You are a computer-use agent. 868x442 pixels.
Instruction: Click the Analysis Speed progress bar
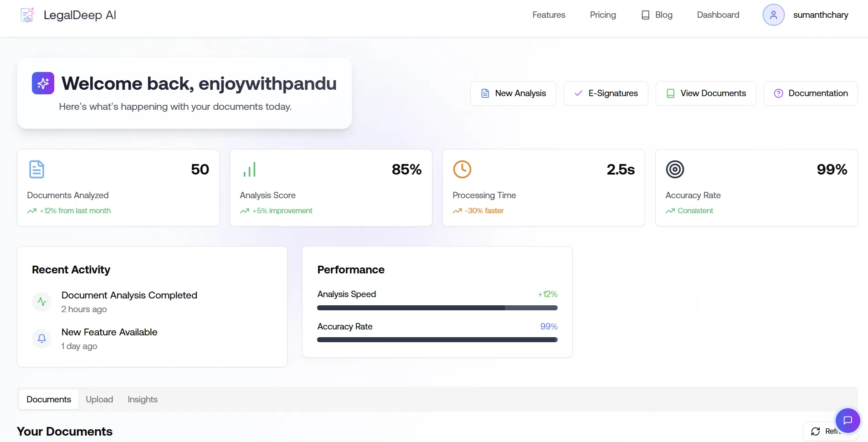tap(437, 308)
